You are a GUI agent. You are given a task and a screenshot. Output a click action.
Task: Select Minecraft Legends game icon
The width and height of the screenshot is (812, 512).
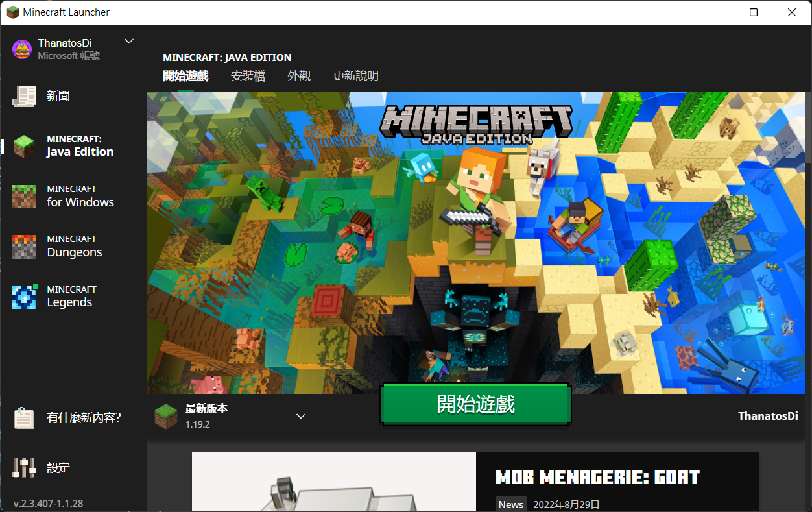click(x=24, y=297)
